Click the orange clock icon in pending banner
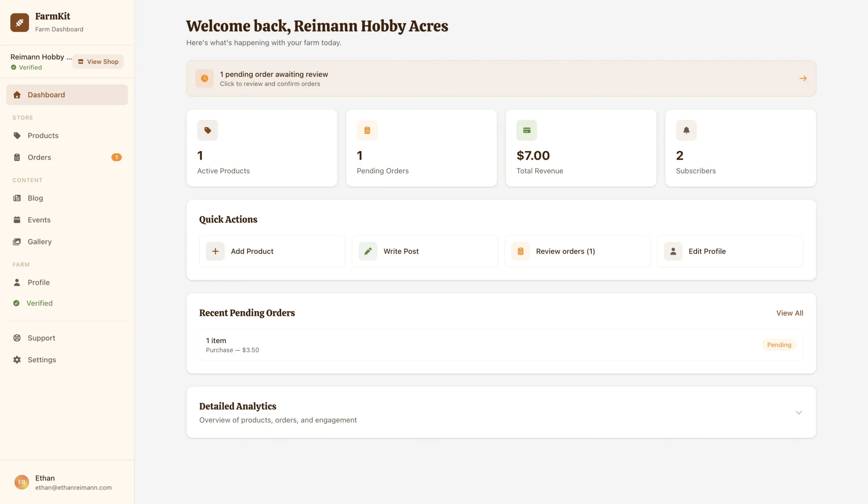The image size is (868, 504). point(204,78)
